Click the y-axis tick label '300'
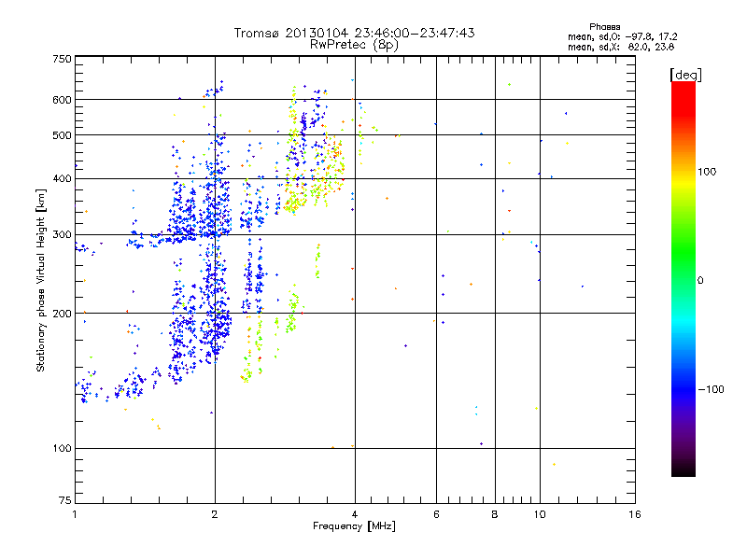This screenshot has width=747, height=560. point(62,234)
